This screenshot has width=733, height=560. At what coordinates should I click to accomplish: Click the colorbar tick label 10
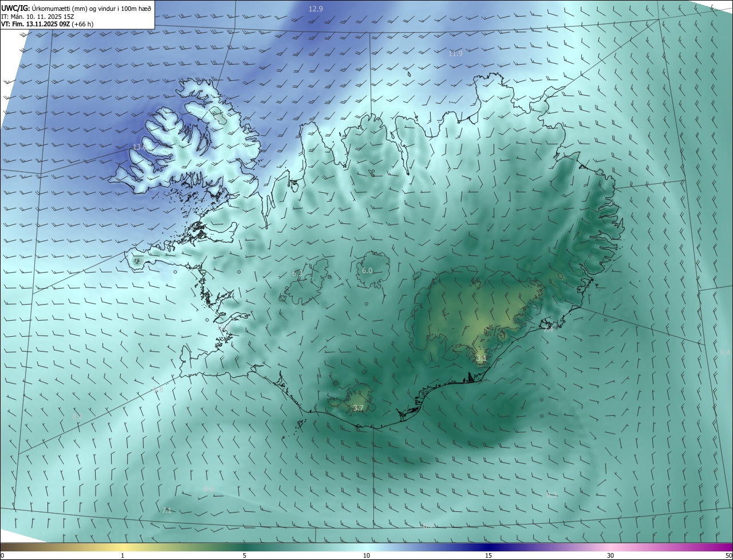tap(366, 555)
